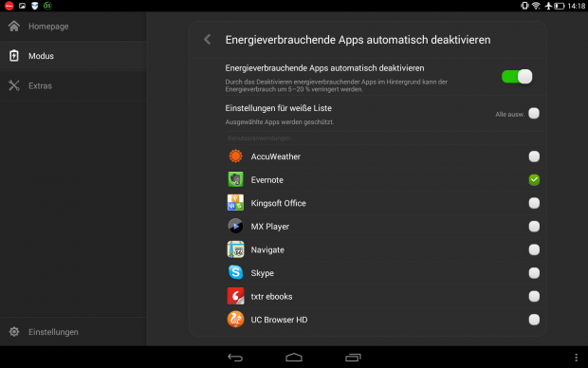Tap the recent apps navigation button
588x368 pixels.
click(x=353, y=358)
